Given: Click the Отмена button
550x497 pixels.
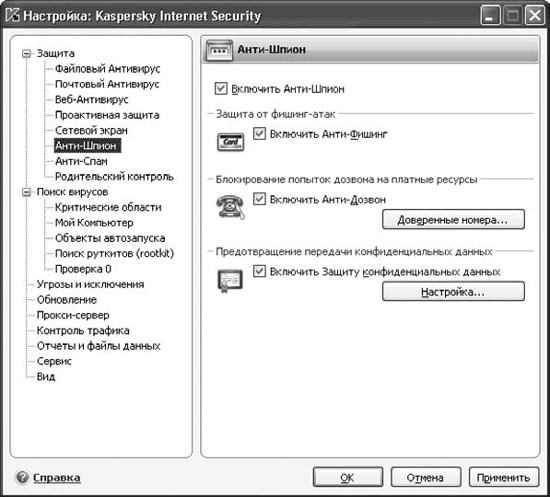Looking at the screenshot, I should point(425,477).
